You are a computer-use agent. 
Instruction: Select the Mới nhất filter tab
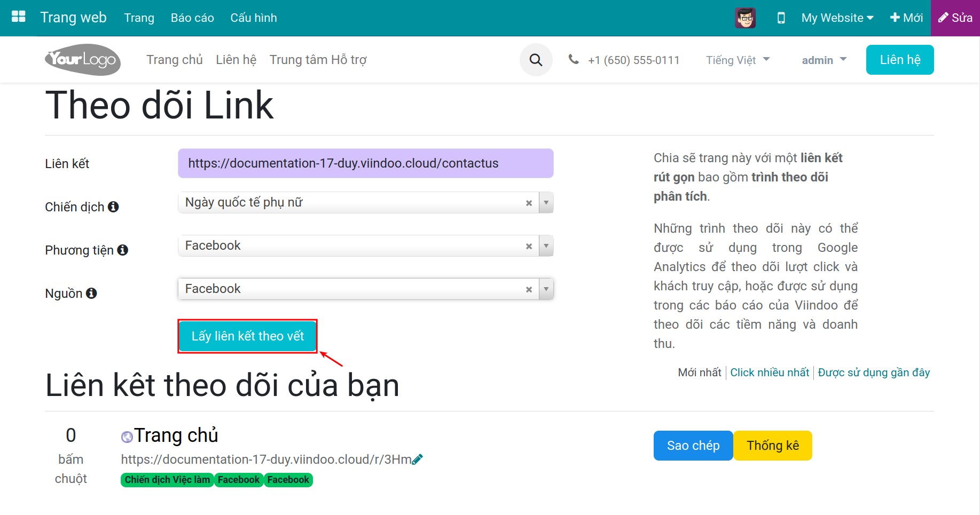click(700, 373)
